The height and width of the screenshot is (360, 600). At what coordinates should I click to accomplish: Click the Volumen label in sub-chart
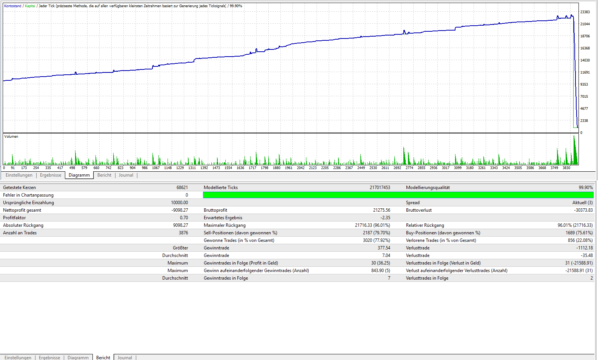[11, 137]
